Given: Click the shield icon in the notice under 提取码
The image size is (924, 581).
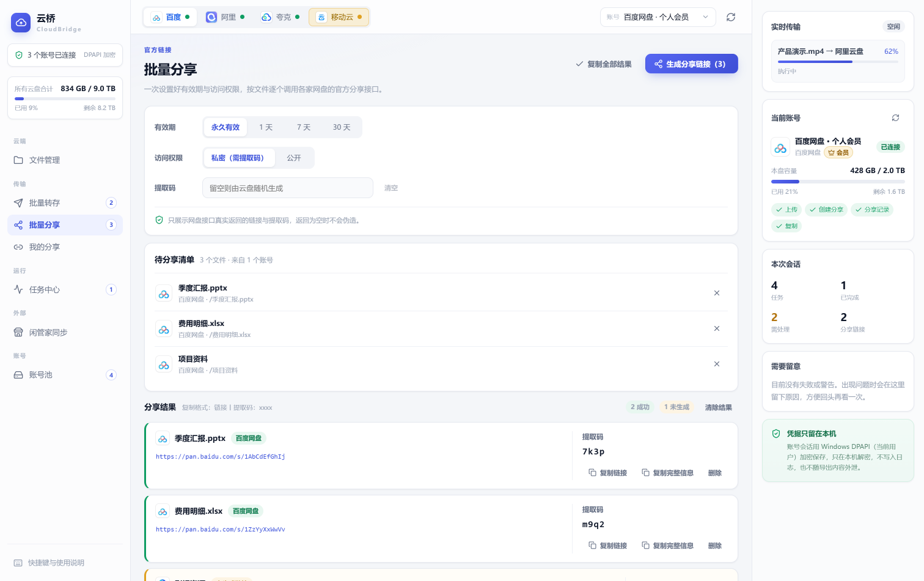Looking at the screenshot, I should point(159,220).
